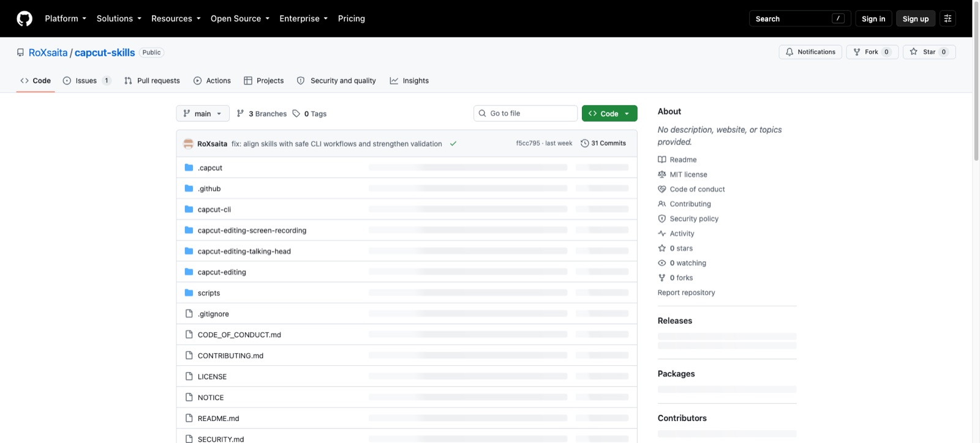The width and height of the screenshot is (980, 443).
Task: Open the capcut-editing-screen-recording folder
Action: coord(252,231)
